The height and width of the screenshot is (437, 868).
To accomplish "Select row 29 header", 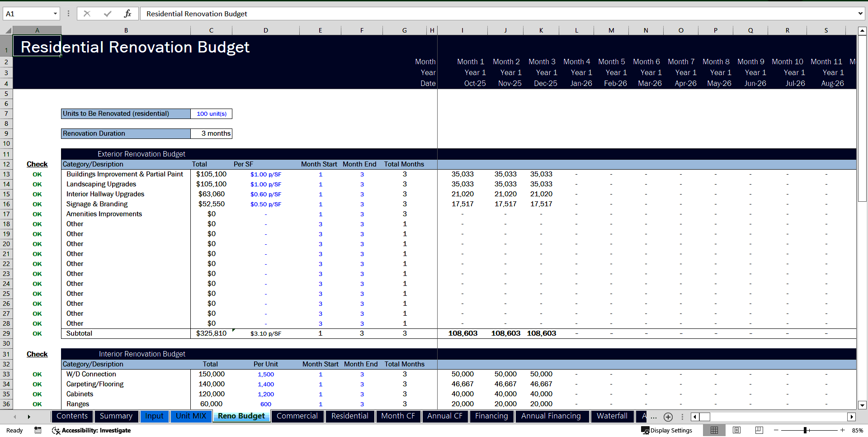I will point(6,333).
